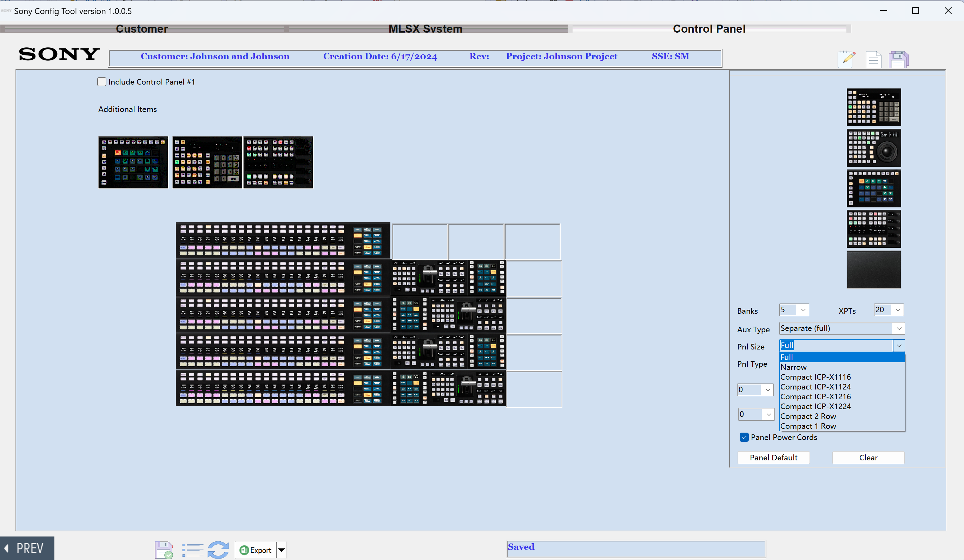
Task: Choose Full in Pnl Size list
Action: [x=842, y=357]
